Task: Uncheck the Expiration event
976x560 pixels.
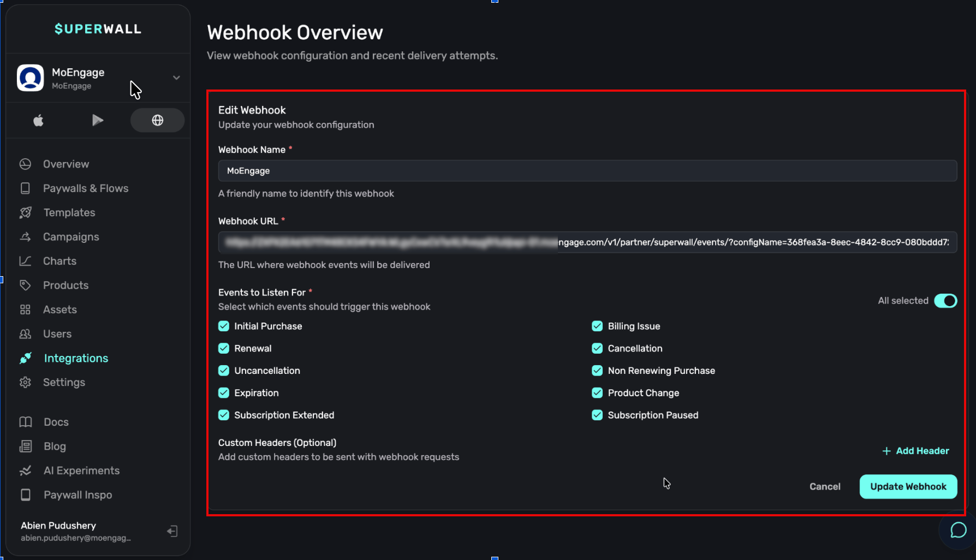Action: [224, 393]
